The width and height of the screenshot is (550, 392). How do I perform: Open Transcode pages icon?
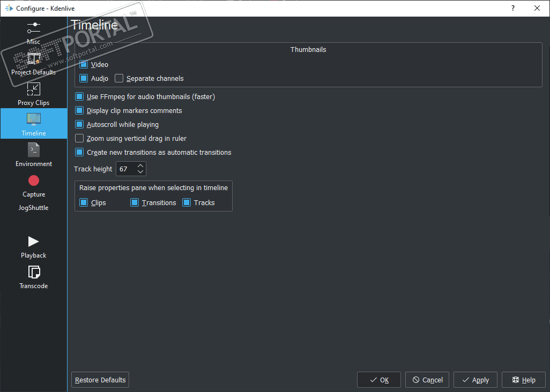tap(34, 272)
